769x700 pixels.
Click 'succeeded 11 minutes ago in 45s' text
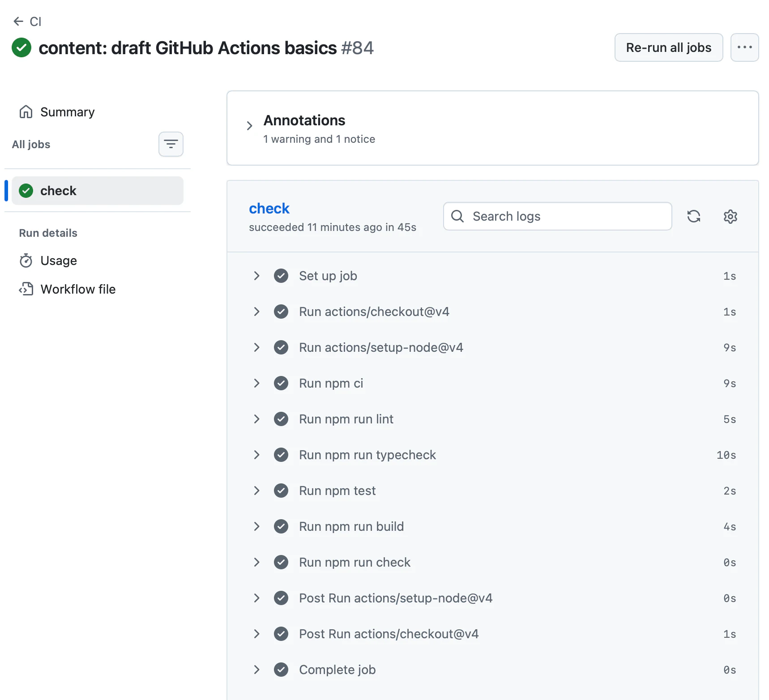click(x=333, y=227)
